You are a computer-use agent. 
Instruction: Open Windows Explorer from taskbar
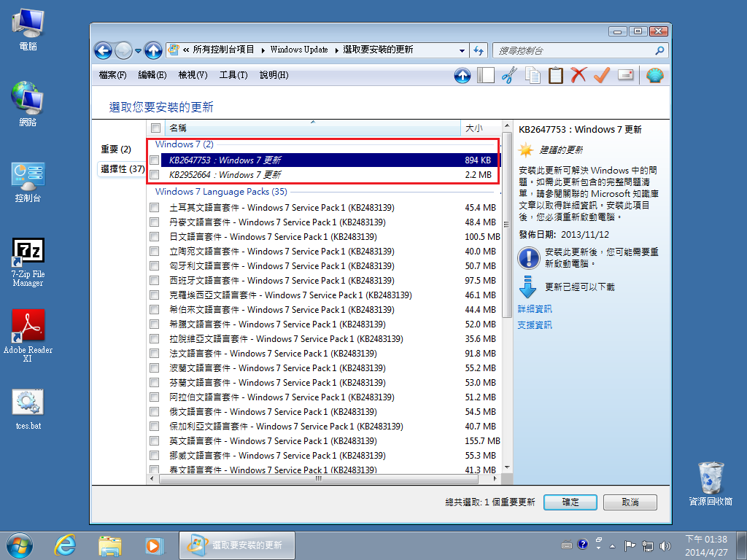109,545
